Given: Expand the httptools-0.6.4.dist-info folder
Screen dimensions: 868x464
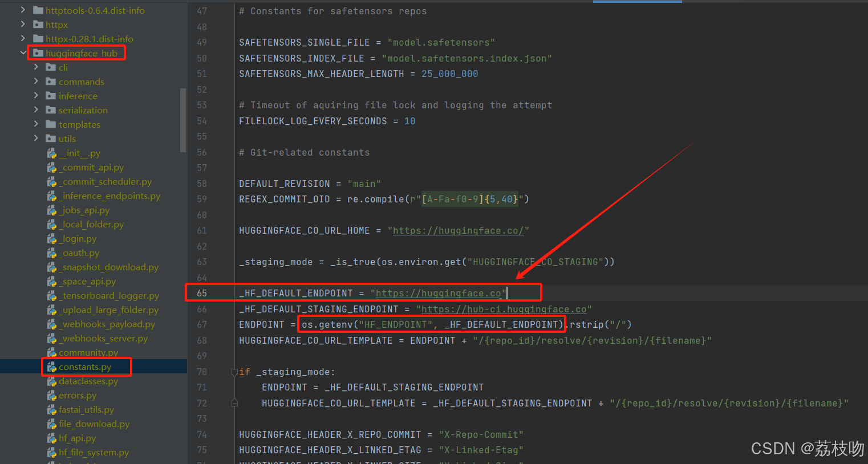Looking at the screenshot, I should [23, 10].
